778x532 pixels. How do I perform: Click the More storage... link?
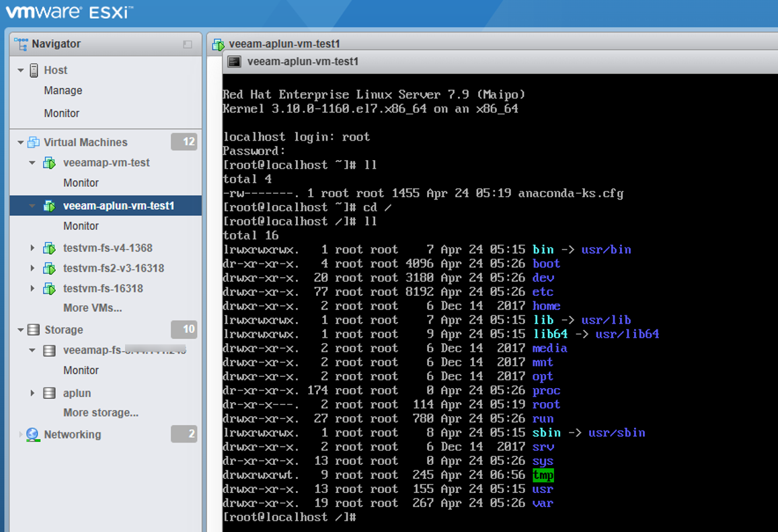101,413
